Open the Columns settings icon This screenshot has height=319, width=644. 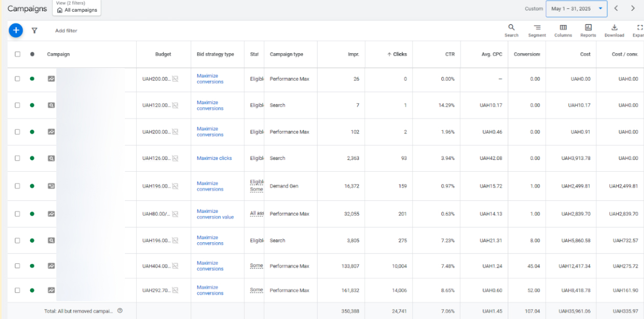(563, 30)
